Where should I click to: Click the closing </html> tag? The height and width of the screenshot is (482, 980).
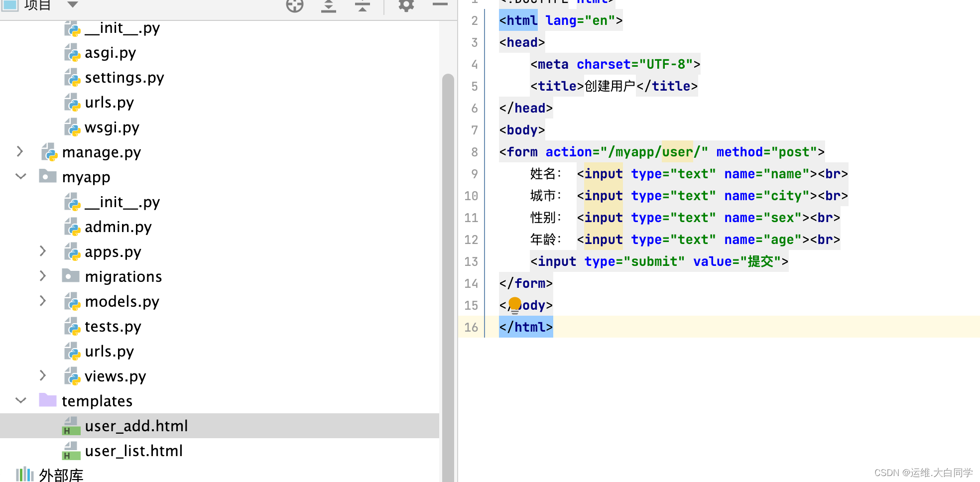[x=526, y=327]
